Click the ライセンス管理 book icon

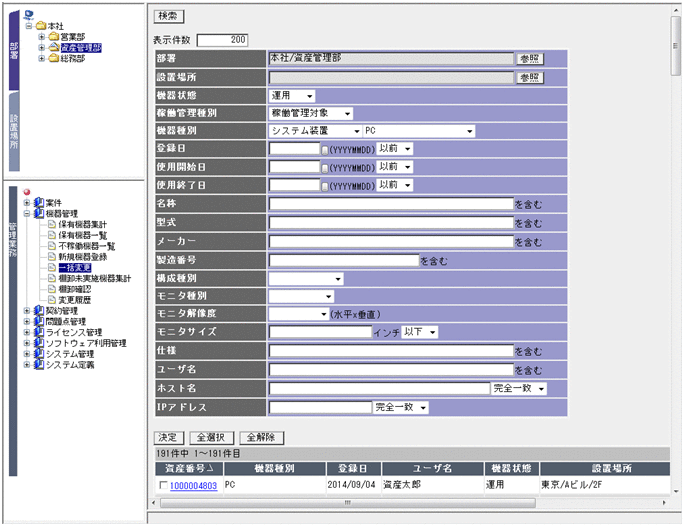point(39,332)
